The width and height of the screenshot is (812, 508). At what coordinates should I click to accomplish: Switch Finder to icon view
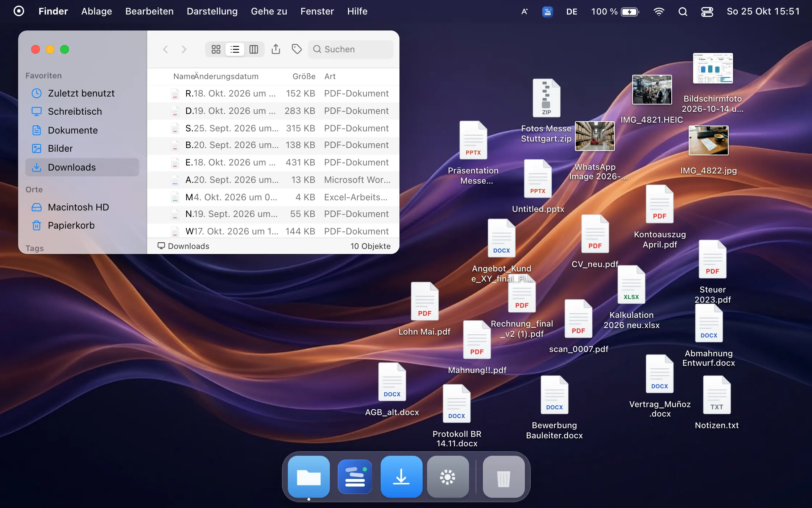216,49
